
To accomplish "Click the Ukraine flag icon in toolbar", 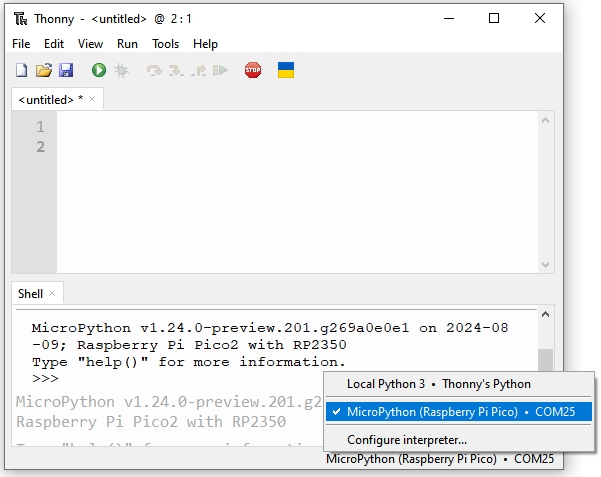I will (x=286, y=70).
